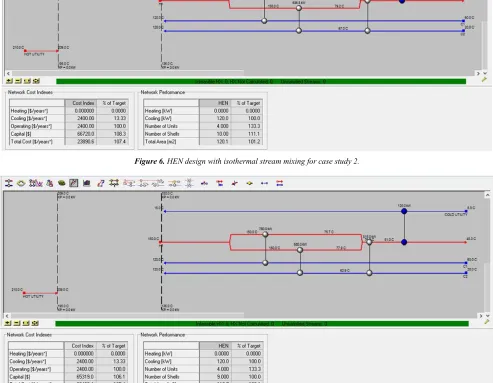Click the dark green olive-shaped toolbar icon
Viewport: 493px width, 383px height.
tap(61, 183)
